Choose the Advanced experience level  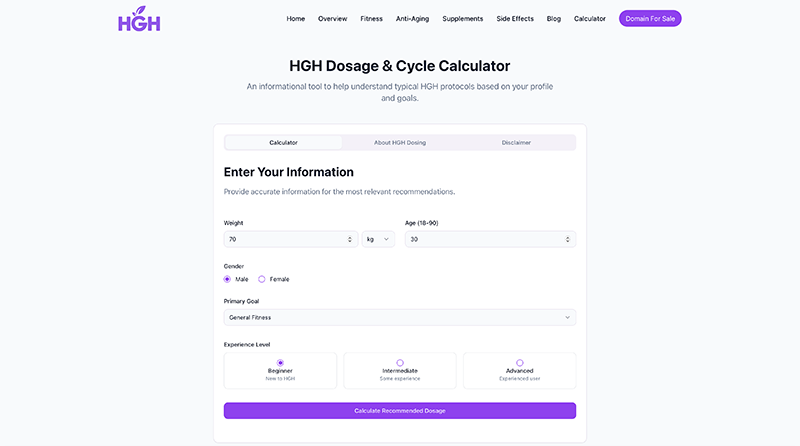click(519, 370)
